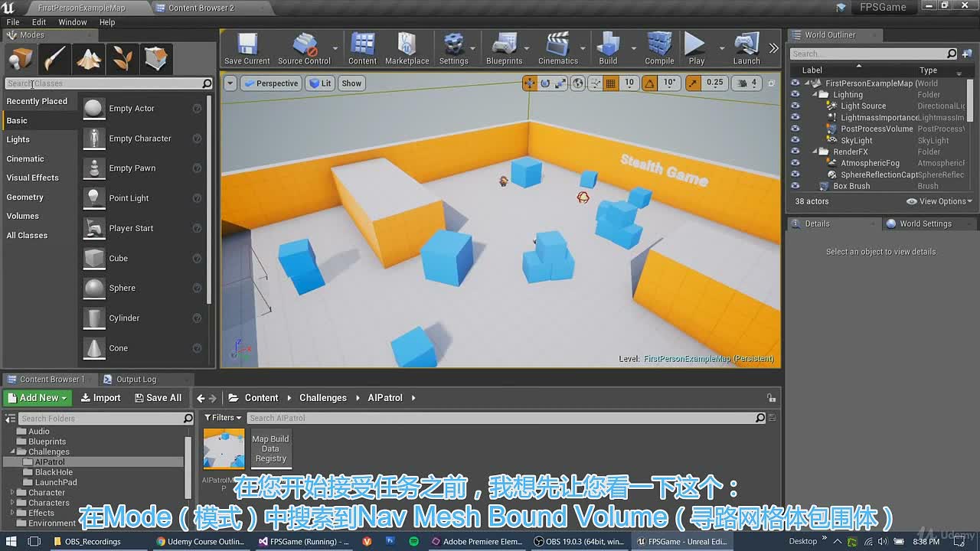Toggle visibility of SkyLight actor
This screenshot has height=551, width=980.
point(795,141)
